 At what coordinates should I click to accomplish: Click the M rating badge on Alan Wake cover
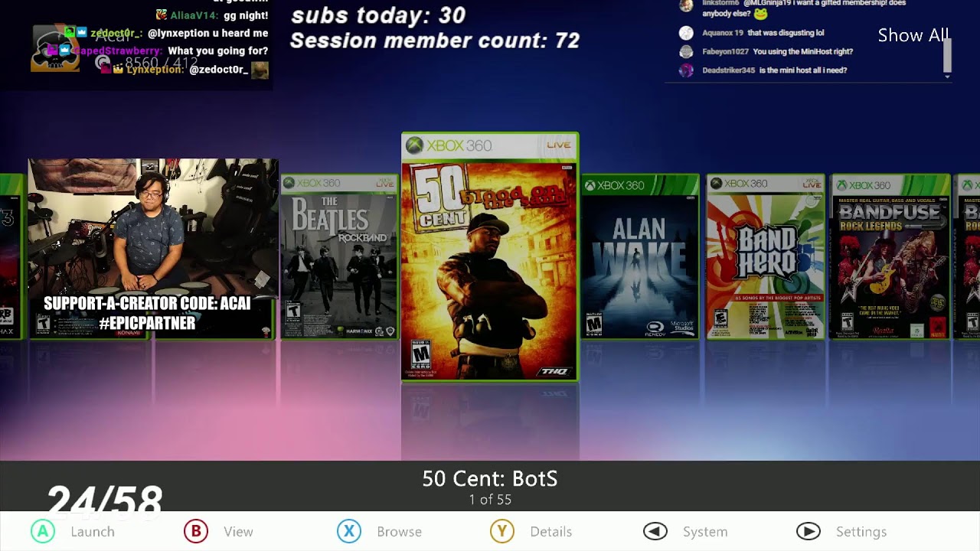click(x=593, y=323)
